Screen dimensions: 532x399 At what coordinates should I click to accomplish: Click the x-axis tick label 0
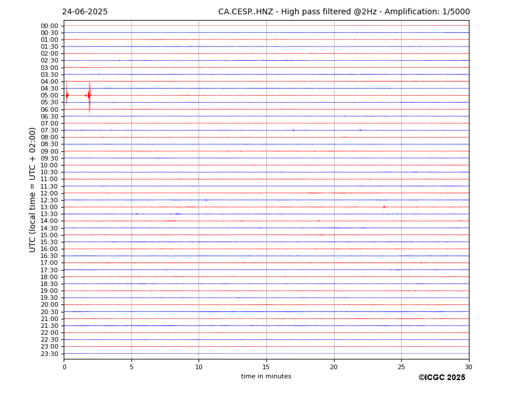64,367
